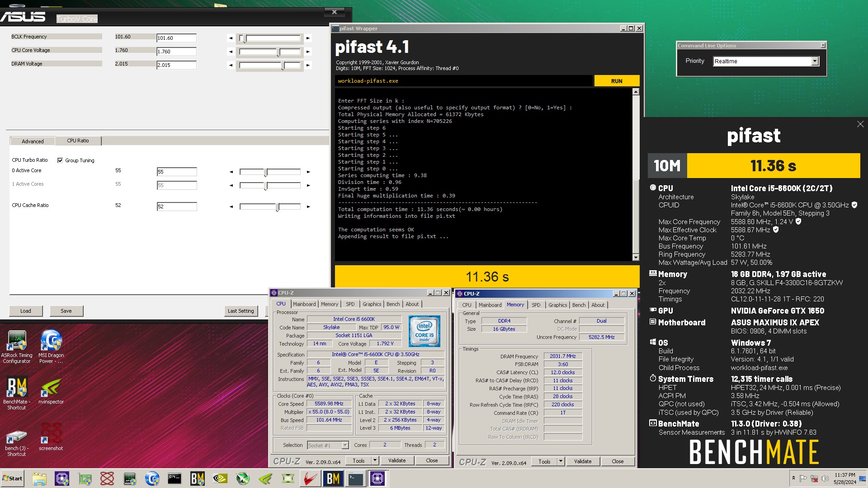Switch to the Advanced tab in TurboV
868x488 pixels.
[x=33, y=141]
